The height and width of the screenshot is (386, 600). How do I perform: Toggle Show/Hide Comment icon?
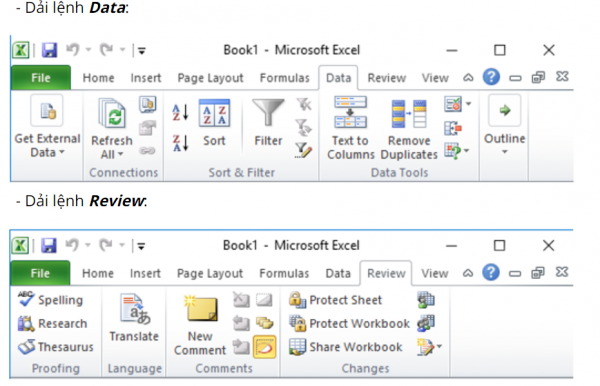[264, 300]
